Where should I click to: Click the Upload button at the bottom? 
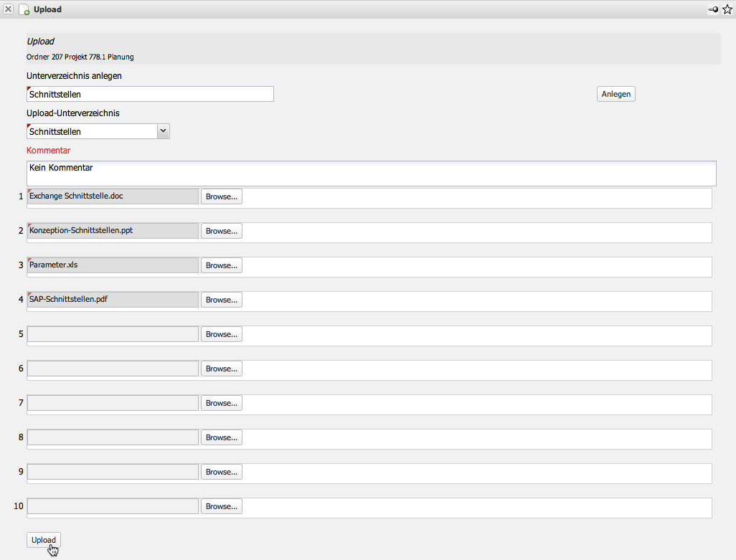44,540
